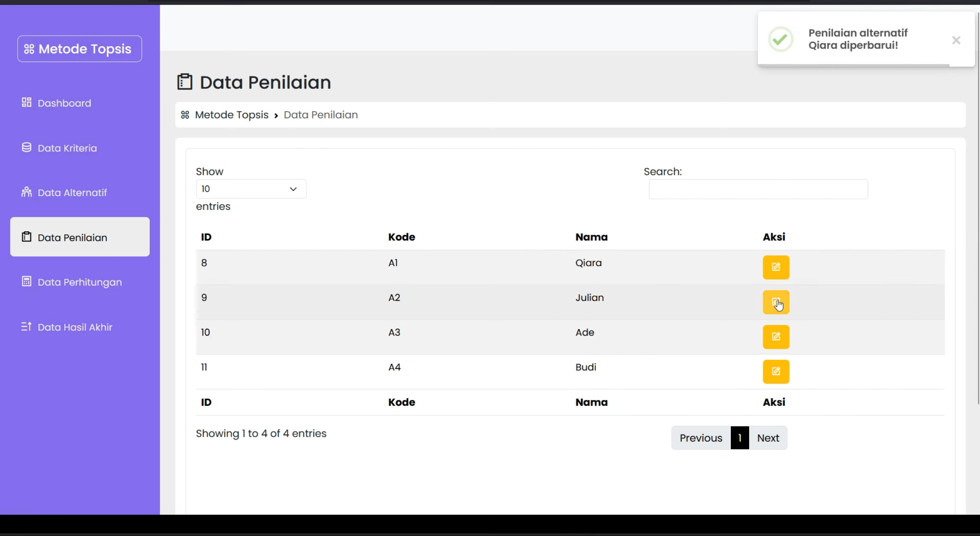Click the name cell 'Julian'
Screen dimensions: 980x536
point(589,298)
